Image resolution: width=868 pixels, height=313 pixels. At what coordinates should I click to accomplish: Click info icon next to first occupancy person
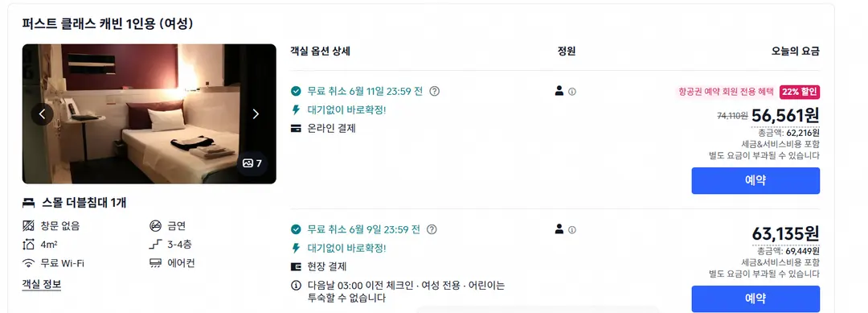(x=572, y=92)
